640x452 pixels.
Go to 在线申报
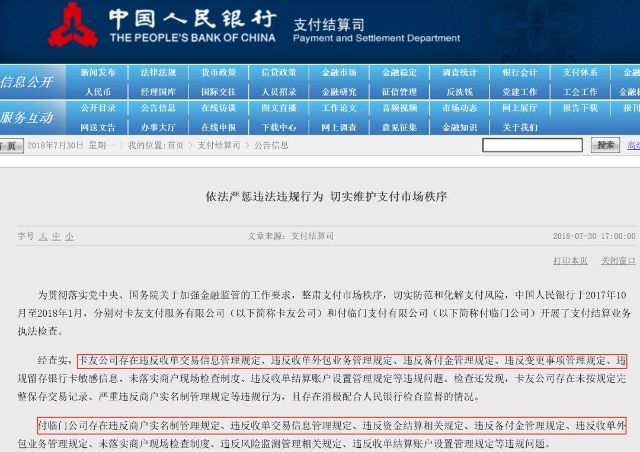tap(219, 127)
